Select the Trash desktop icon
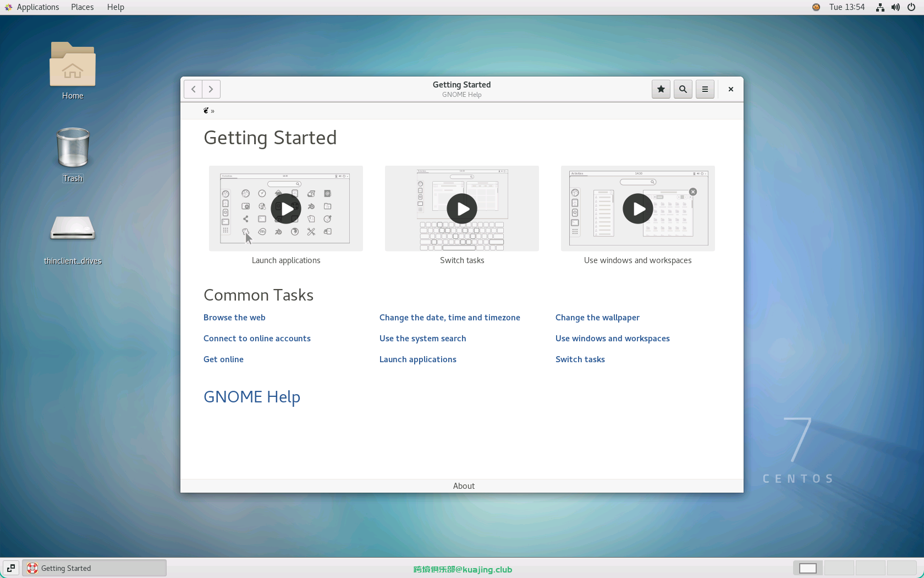Viewport: 924px width, 578px height. tap(73, 154)
